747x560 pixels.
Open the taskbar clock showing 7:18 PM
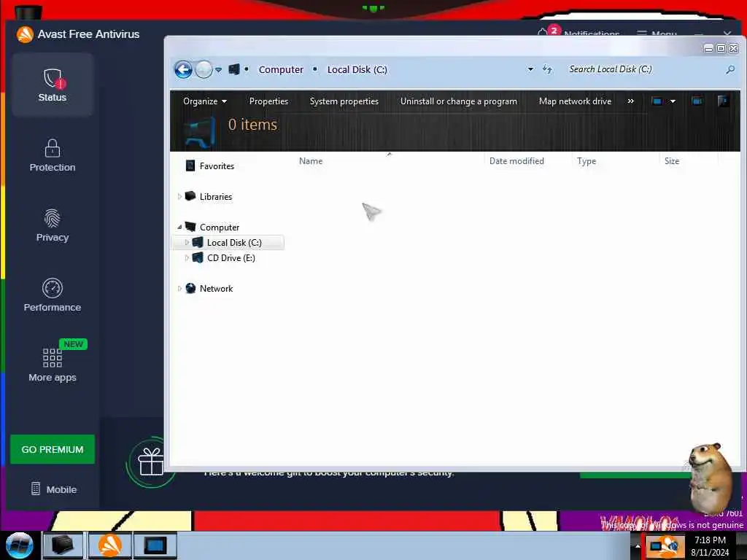coord(710,546)
